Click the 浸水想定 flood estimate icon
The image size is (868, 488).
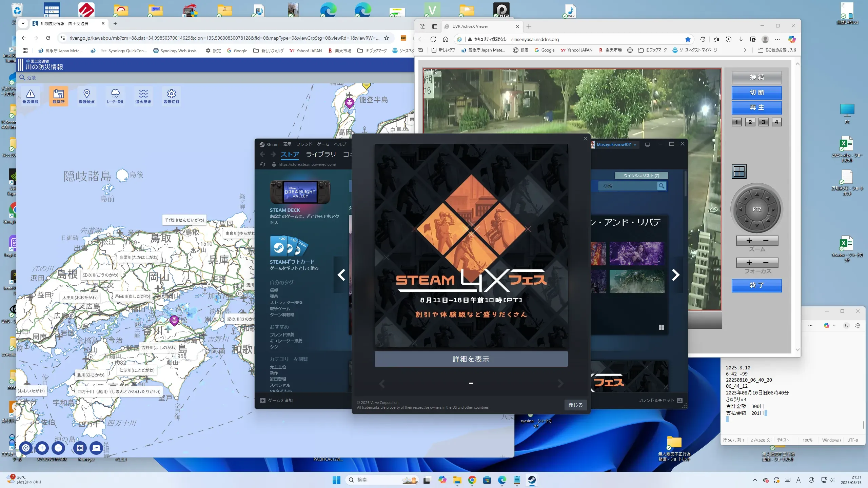[x=143, y=96]
